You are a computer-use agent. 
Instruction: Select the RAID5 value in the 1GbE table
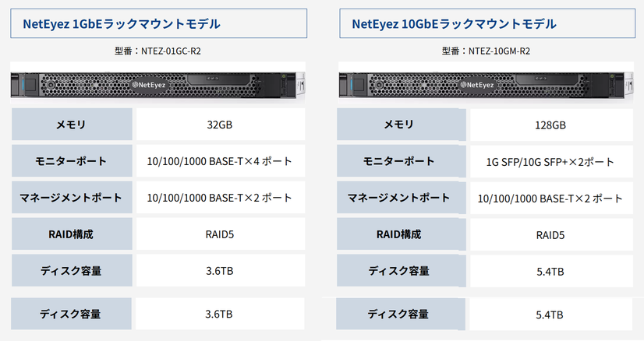(x=220, y=234)
